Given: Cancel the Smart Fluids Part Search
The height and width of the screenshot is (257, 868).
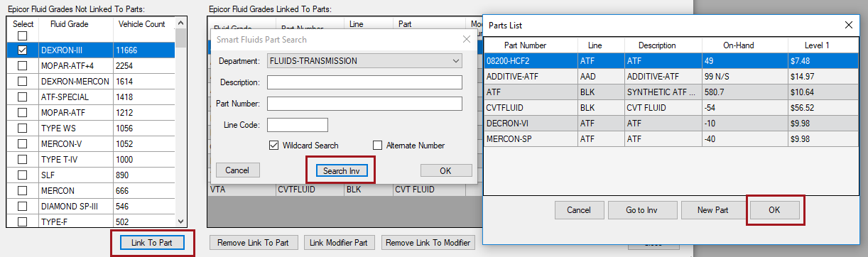Looking at the screenshot, I should 237,170.
